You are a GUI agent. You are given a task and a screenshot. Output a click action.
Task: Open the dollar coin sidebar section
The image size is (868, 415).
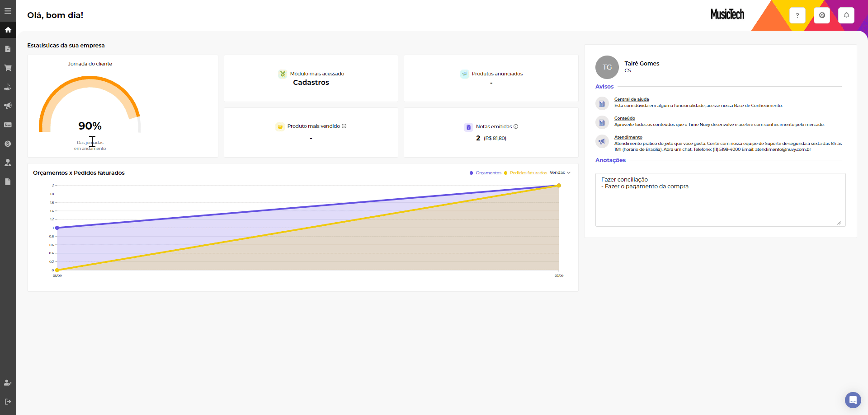click(x=8, y=144)
